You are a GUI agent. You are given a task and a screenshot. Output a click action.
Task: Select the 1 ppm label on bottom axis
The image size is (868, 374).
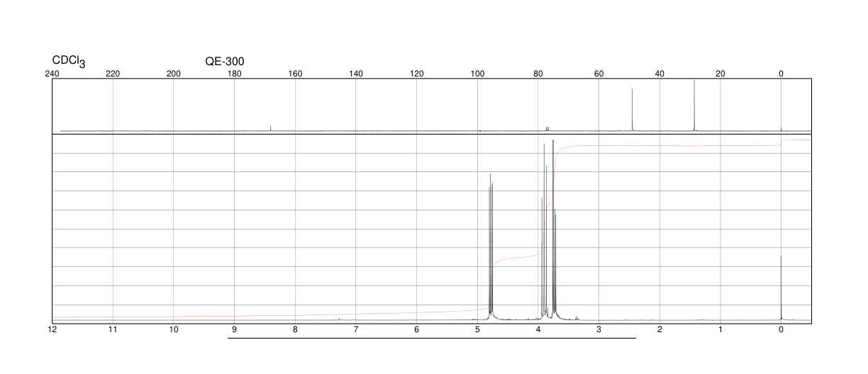[x=720, y=329]
